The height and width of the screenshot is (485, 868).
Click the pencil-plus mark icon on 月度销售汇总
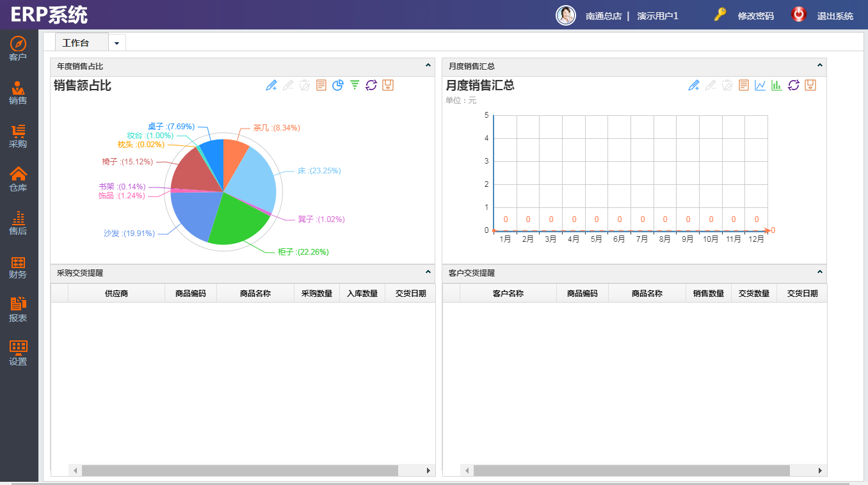pyautogui.click(x=693, y=85)
